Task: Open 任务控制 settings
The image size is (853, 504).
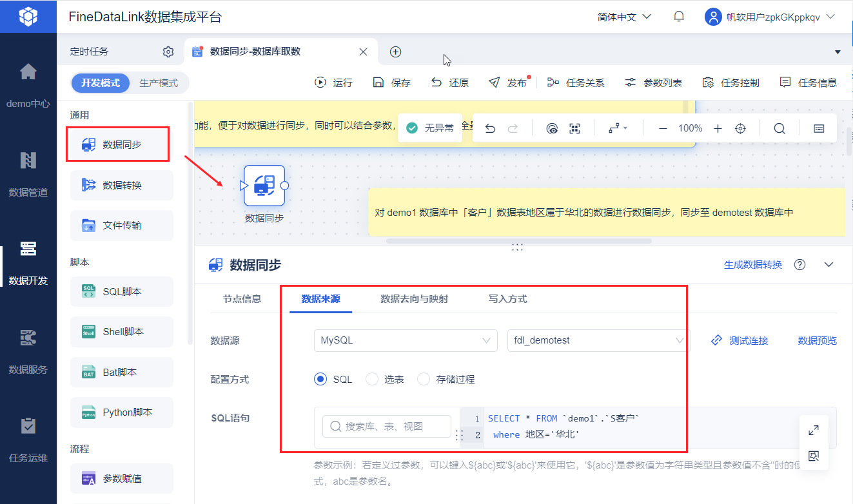Action: coord(730,82)
